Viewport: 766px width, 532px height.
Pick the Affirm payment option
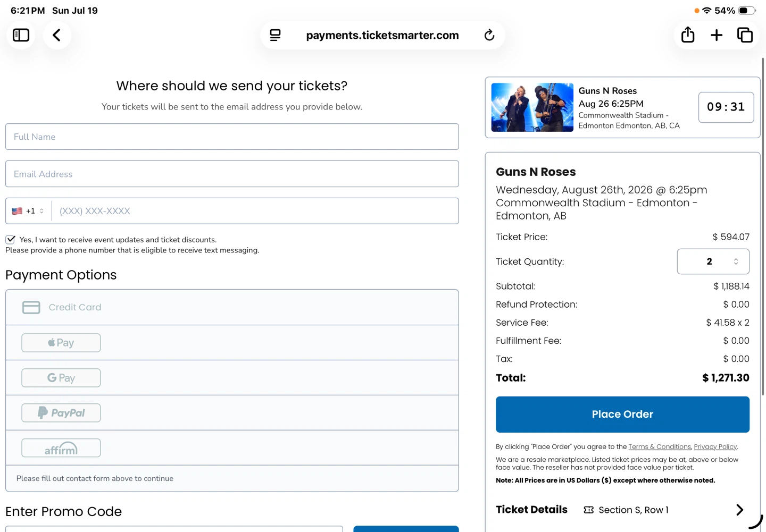(x=61, y=448)
